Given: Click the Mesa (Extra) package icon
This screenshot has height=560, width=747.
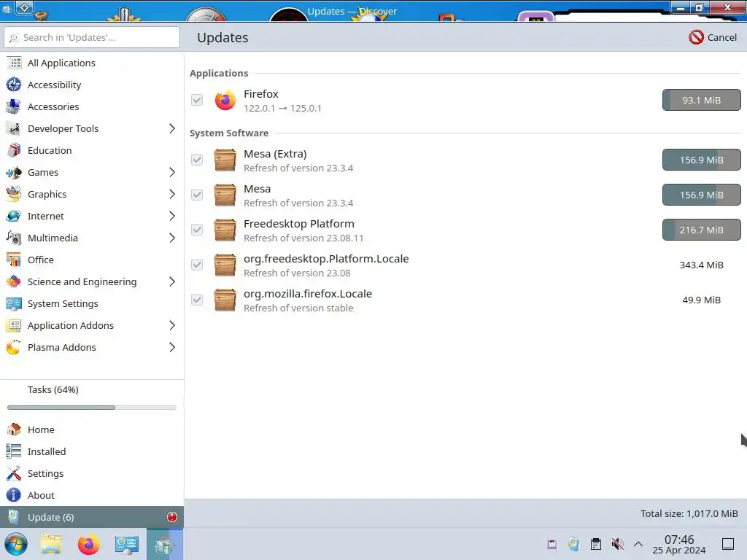Looking at the screenshot, I should click(225, 160).
